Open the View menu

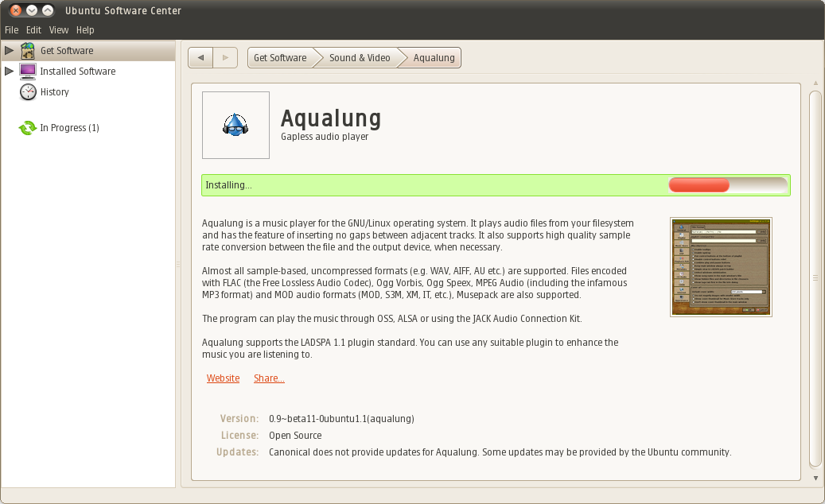(x=58, y=29)
